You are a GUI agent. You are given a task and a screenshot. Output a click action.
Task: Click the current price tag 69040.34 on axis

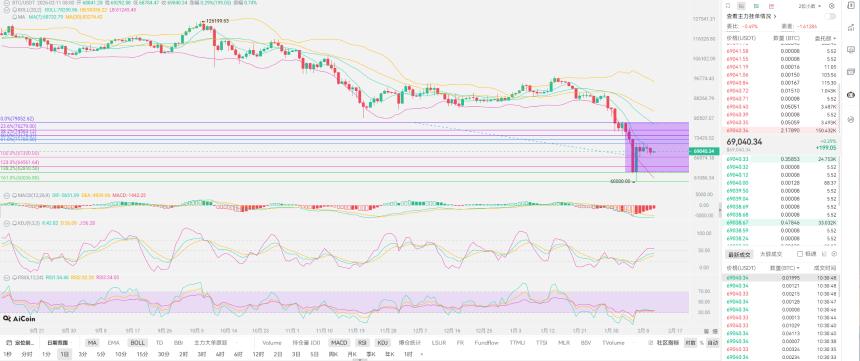point(703,151)
